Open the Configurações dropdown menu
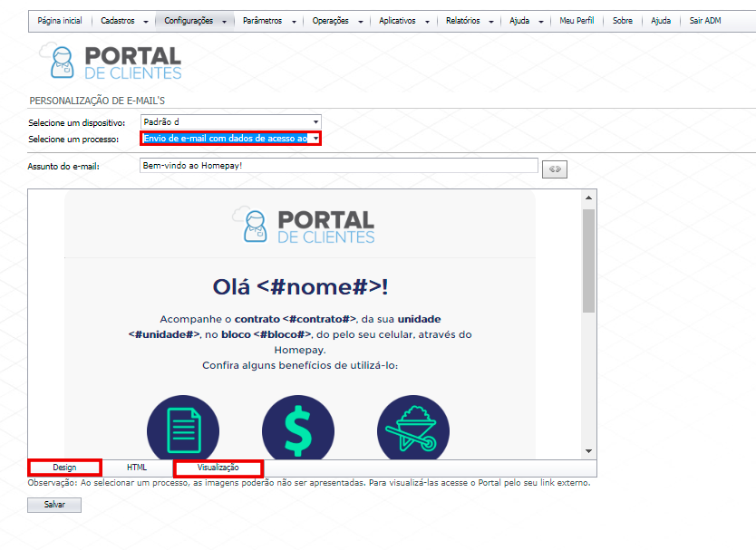756x550 pixels. click(x=195, y=21)
